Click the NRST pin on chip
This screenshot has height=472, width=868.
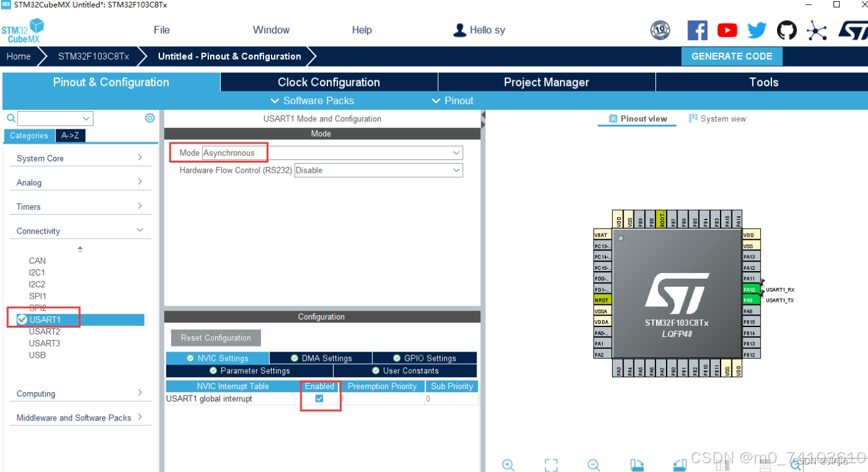click(x=602, y=300)
